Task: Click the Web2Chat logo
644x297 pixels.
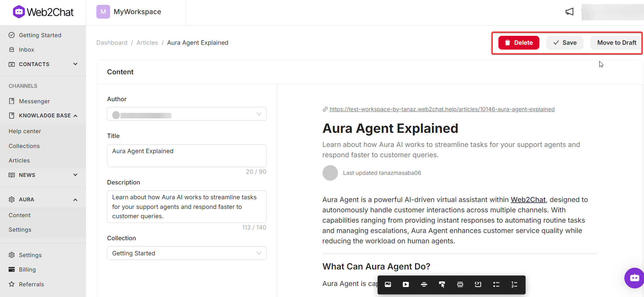Action: tap(43, 12)
